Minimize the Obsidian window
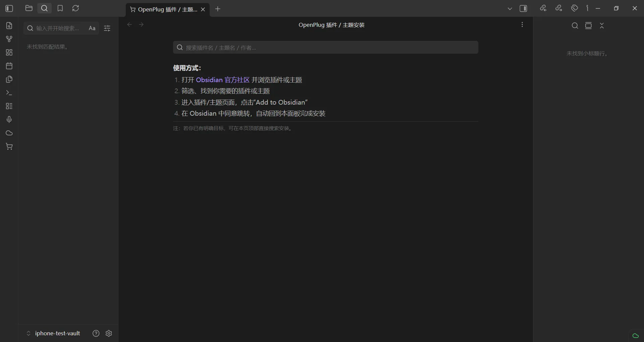The width and height of the screenshot is (644, 342). point(598,8)
